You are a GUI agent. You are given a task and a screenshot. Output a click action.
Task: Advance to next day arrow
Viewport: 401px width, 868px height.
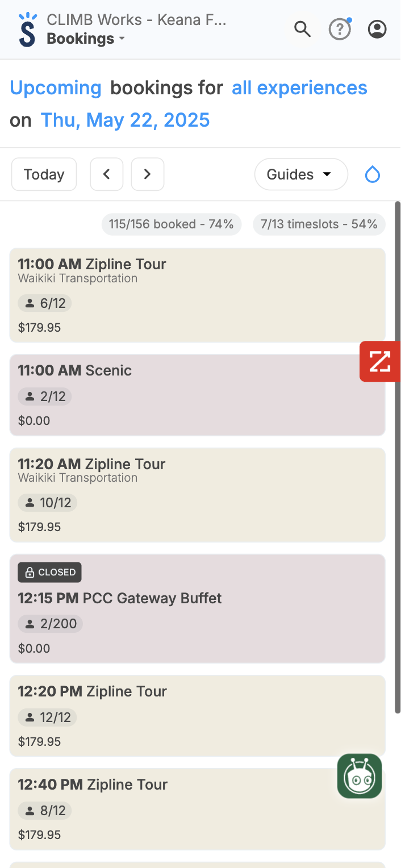(148, 174)
